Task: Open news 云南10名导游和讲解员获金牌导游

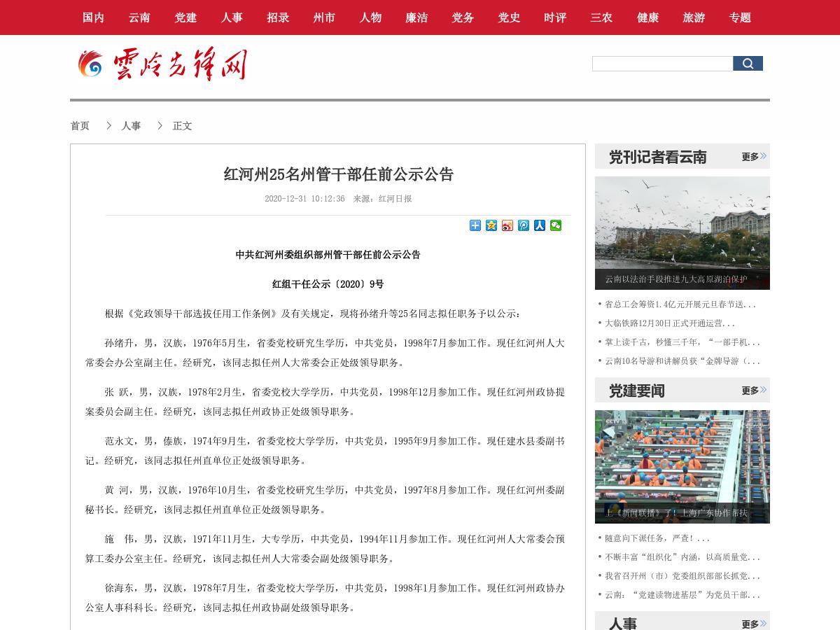Action: (x=682, y=361)
